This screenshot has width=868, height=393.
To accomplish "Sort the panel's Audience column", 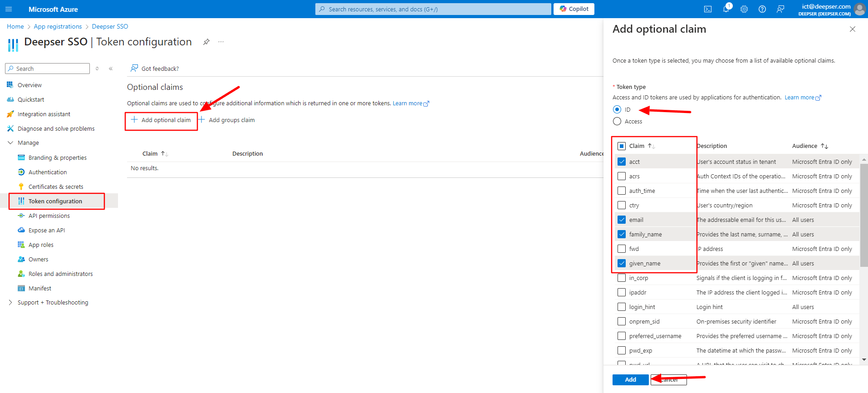I will pyautogui.click(x=824, y=146).
